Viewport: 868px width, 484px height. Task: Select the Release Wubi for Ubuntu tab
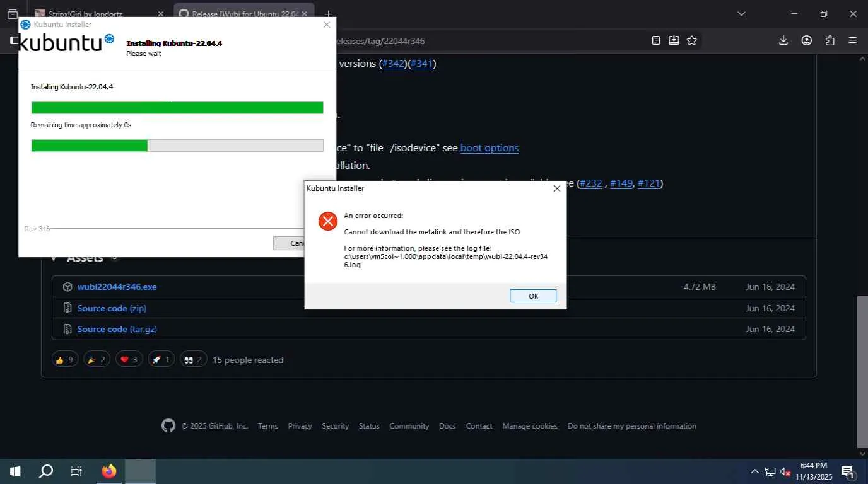coord(244,14)
